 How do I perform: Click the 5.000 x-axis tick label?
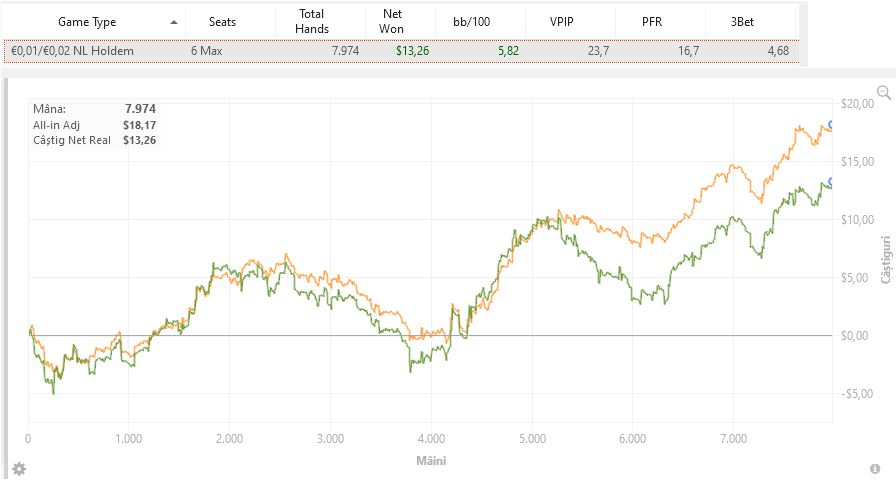click(x=533, y=439)
